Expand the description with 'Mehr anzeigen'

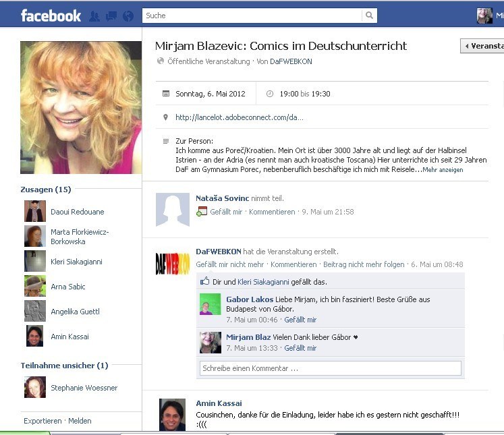(443, 170)
